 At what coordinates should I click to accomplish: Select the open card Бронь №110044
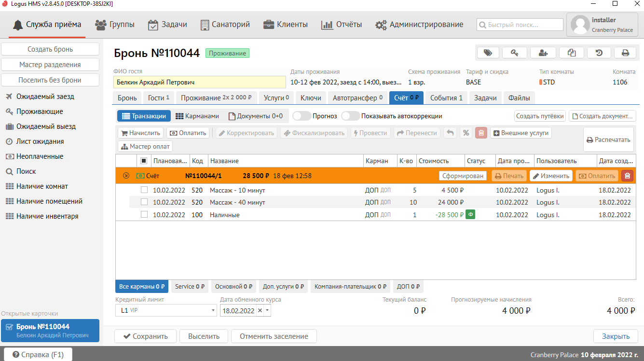point(50,331)
